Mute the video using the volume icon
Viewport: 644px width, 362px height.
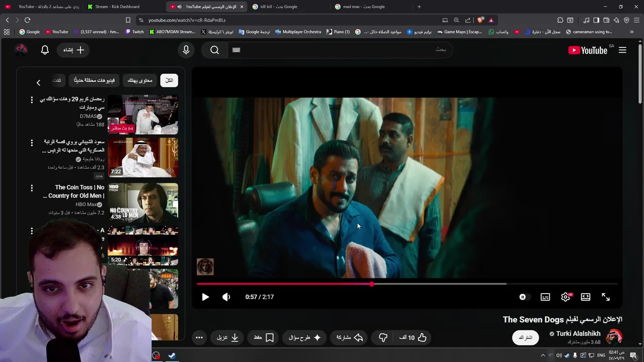point(226,297)
